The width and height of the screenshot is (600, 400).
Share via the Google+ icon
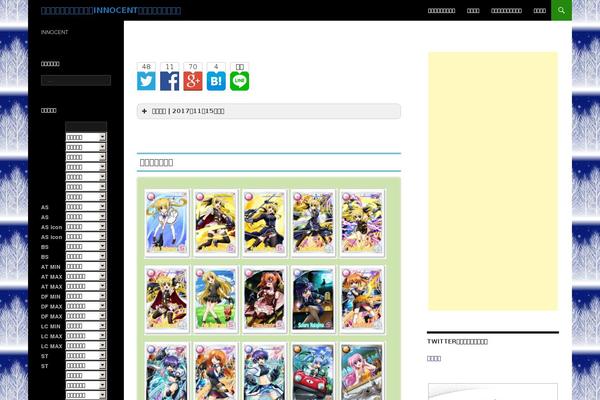pyautogui.click(x=193, y=81)
